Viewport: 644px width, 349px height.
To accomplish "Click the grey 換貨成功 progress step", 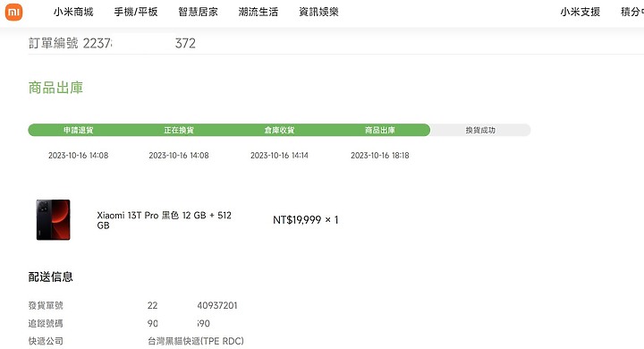I will pos(480,131).
